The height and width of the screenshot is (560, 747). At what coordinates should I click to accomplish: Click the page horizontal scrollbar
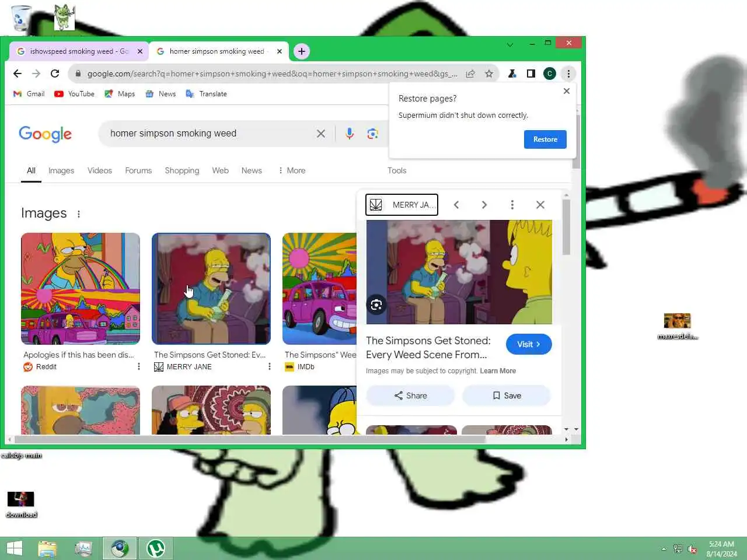(250, 440)
